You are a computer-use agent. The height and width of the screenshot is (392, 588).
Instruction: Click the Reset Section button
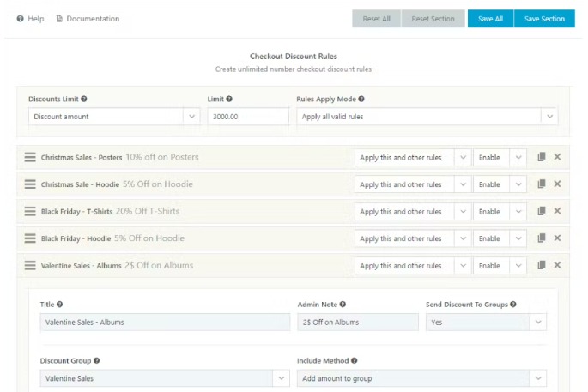pyautogui.click(x=433, y=19)
